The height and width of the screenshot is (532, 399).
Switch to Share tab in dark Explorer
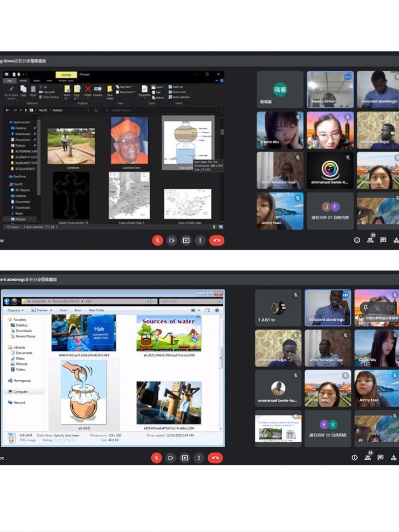[36, 81]
